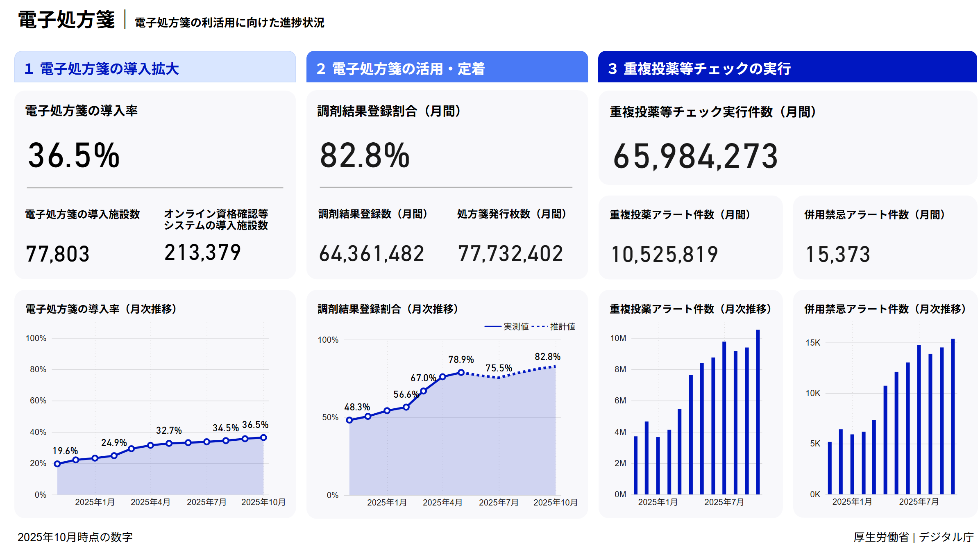The height and width of the screenshot is (551, 980).
Task: Click the 36.5% final data point marker
Action: pyautogui.click(x=263, y=437)
